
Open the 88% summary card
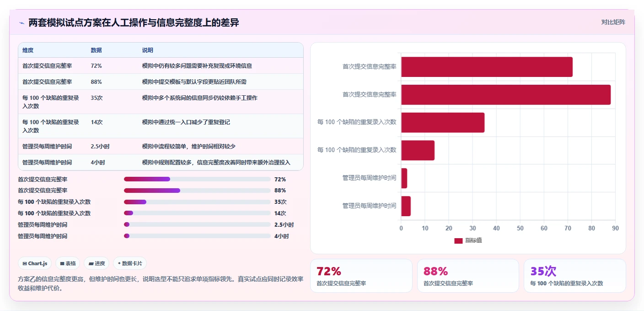(x=468, y=276)
